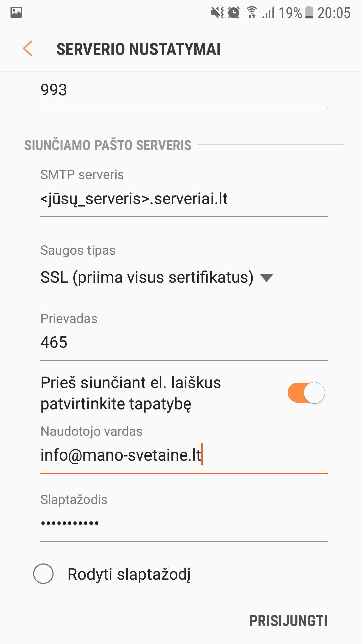The image size is (362, 644).
Task: Tap the picture notification icon
Action: click(16, 13)
